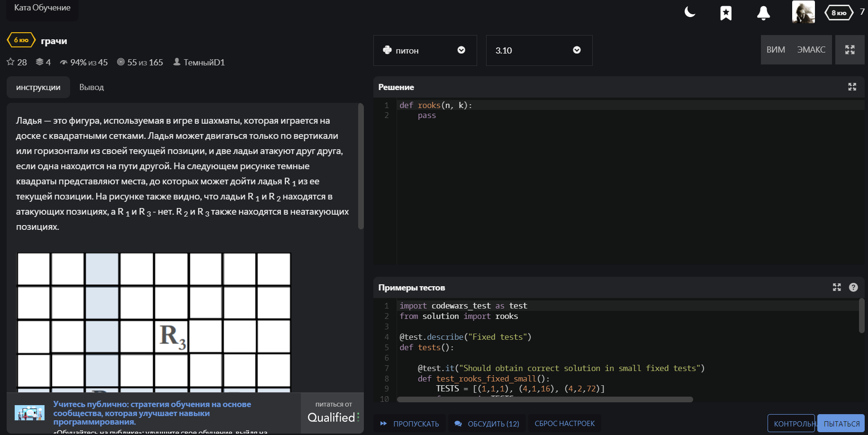Enable ВИМ editor mode

click(776, 50)
